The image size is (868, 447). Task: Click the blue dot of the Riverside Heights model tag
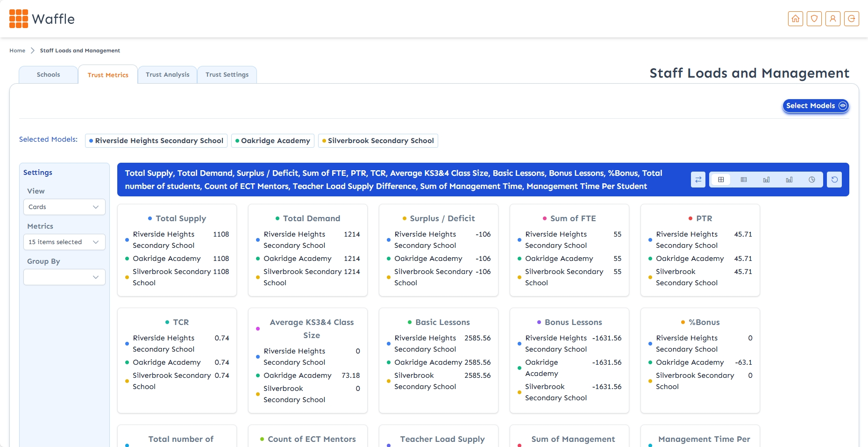click(x=91, y=141)
